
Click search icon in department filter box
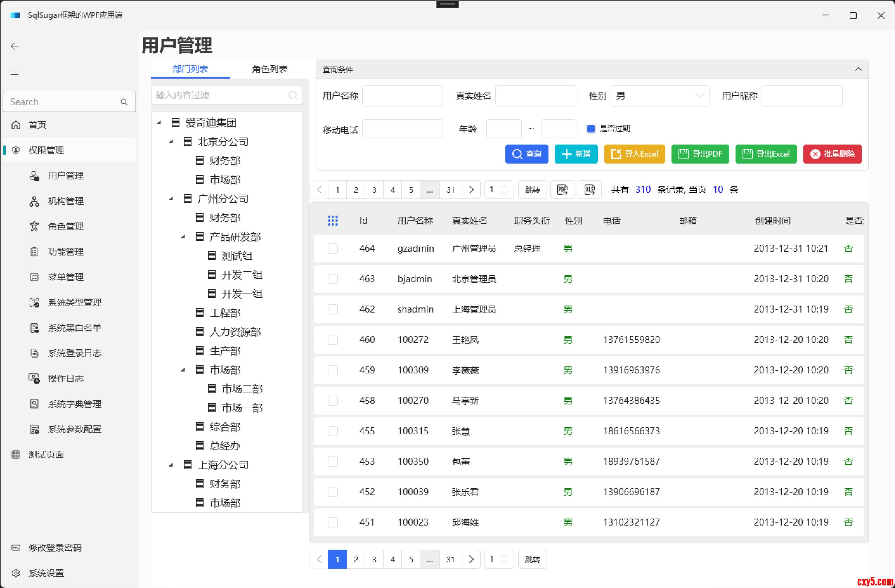293,95
